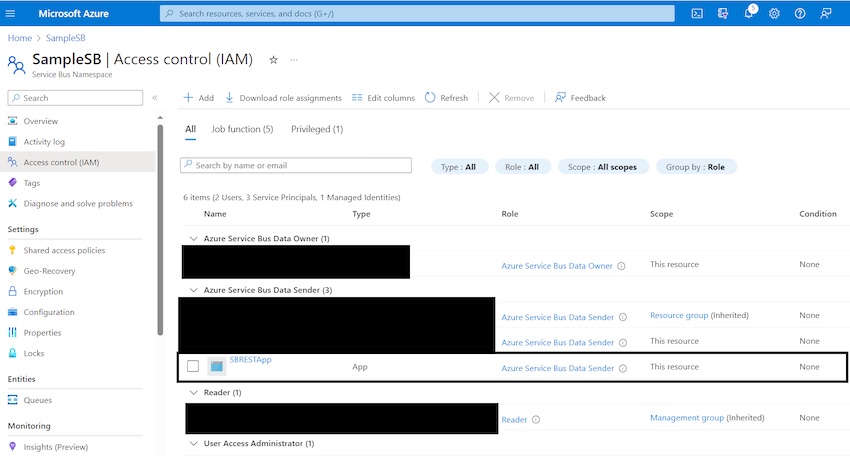The image size is (850, 456).
Task: Focus Search by name or email field
Action: click(x=295, y=165)
